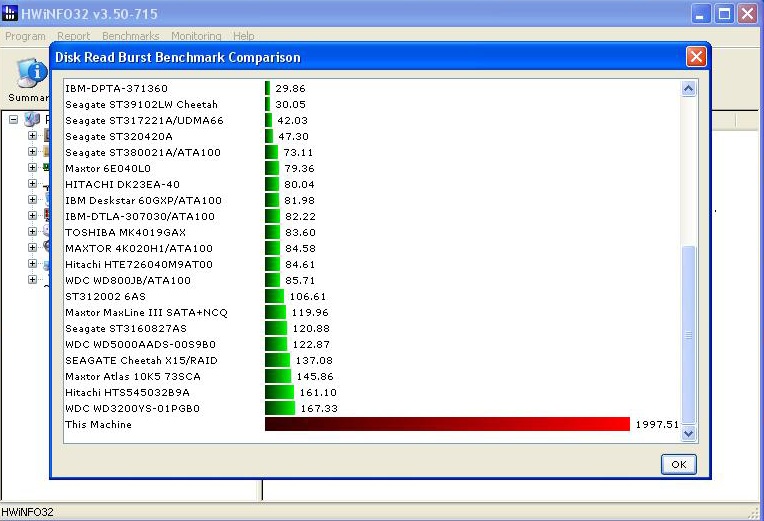This screenshot has height=521, width=764.
Task: Click the 122.87 benchmark value
Action: (x=311, y=345)
